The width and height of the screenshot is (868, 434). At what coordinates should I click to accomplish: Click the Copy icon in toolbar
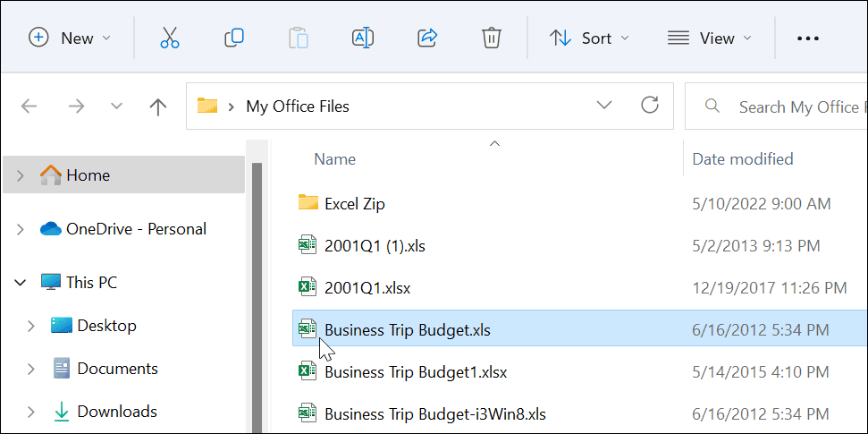[234, 38]
